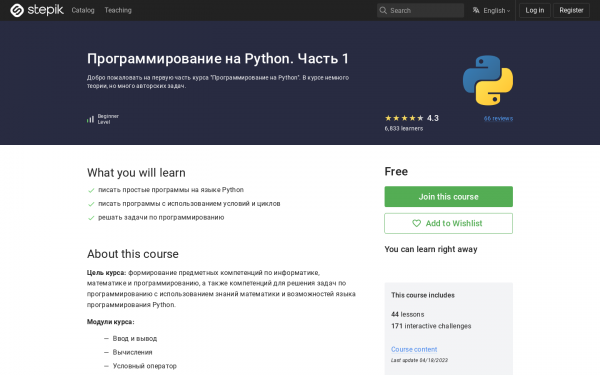Click the 'писать программы с использованием условий и циклов' item
This screenshot has width=600, height=375.
pos(189,204)
